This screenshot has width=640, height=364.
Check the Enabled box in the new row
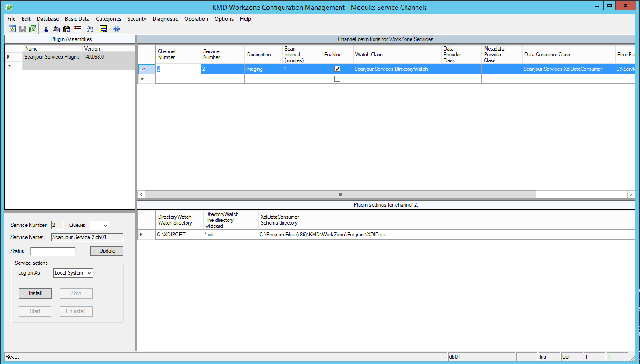pos(337,79)
